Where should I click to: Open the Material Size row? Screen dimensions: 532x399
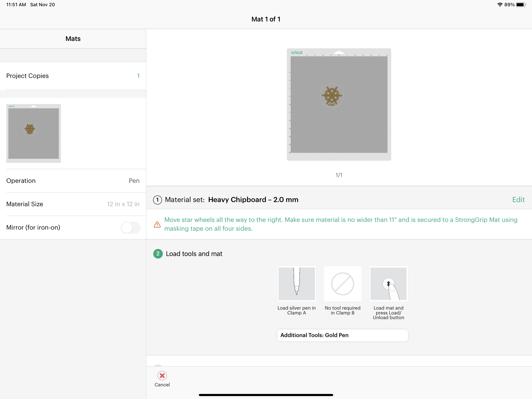(73, 204)
